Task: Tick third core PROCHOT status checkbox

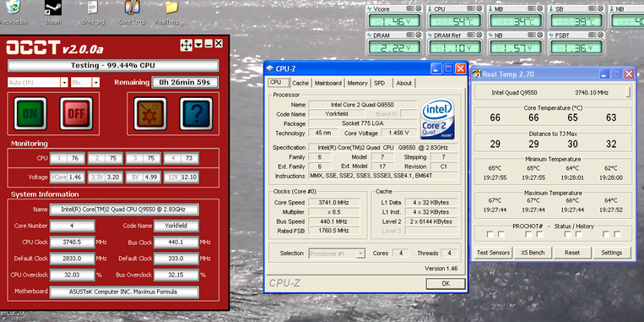Action: (x=567, y=234)
